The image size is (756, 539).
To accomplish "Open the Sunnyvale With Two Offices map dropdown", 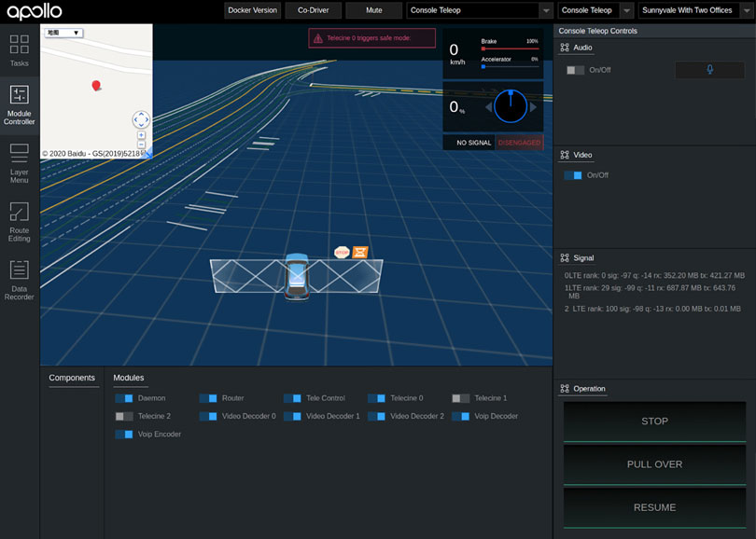I will click(696, 10).
